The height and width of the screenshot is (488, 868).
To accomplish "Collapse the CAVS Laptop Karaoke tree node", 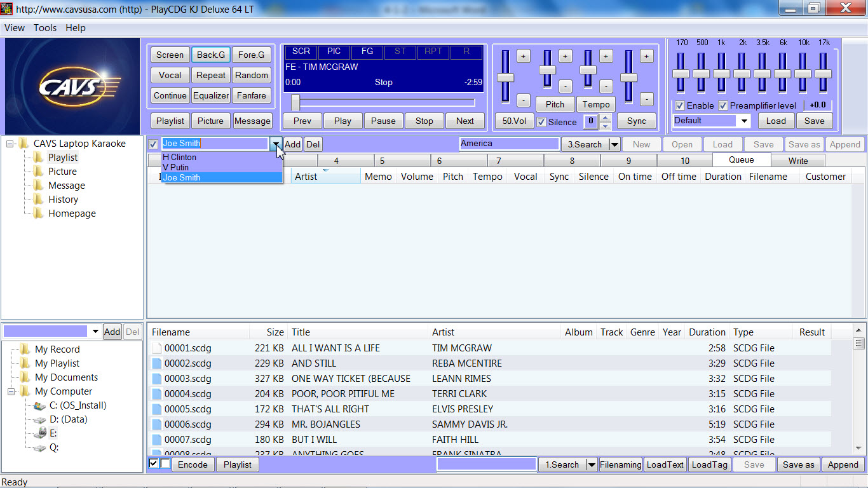I will point(10,144).
